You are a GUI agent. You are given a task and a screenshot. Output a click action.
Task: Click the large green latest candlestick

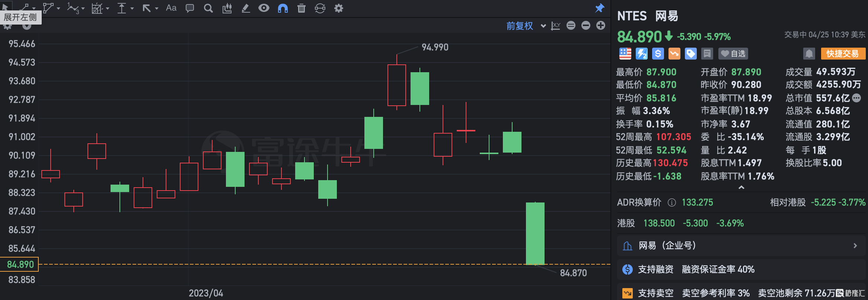[535, 233]
